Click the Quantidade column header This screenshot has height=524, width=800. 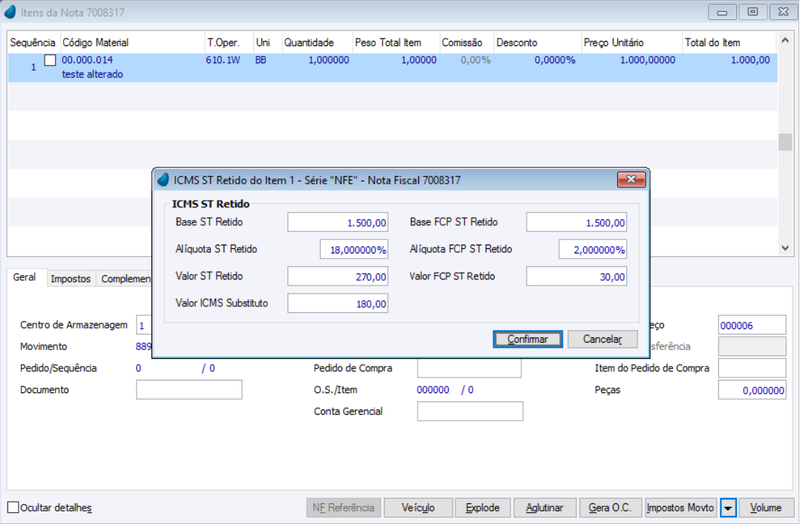(x=317, y=42)
